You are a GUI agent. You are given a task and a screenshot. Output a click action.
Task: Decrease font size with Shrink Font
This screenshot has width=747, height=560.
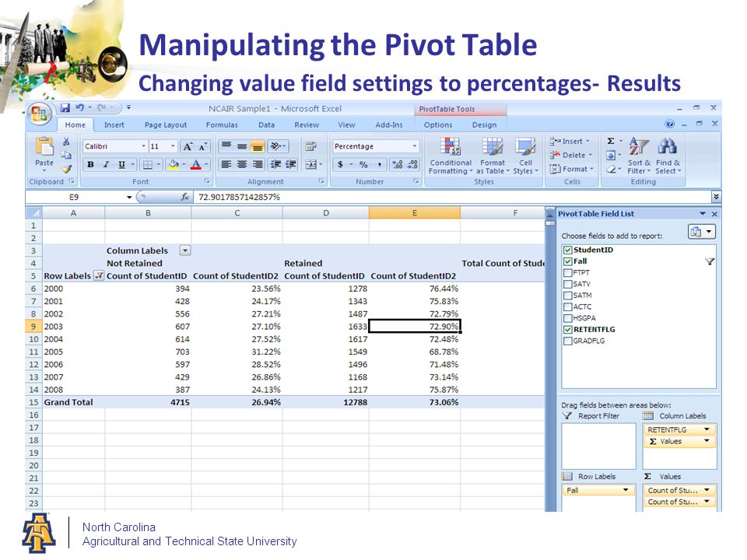pos(202,147)
